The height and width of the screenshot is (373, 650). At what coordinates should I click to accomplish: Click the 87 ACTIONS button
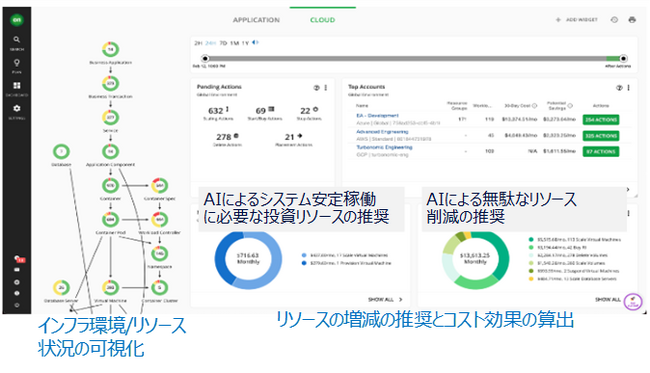601,151
